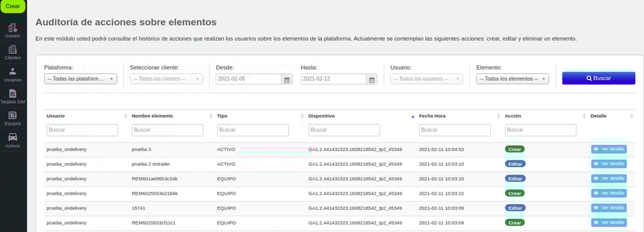This screenshot has width=644, height=232.
Task: Focus the Dispositivo column search box
Action: [344, 130]
